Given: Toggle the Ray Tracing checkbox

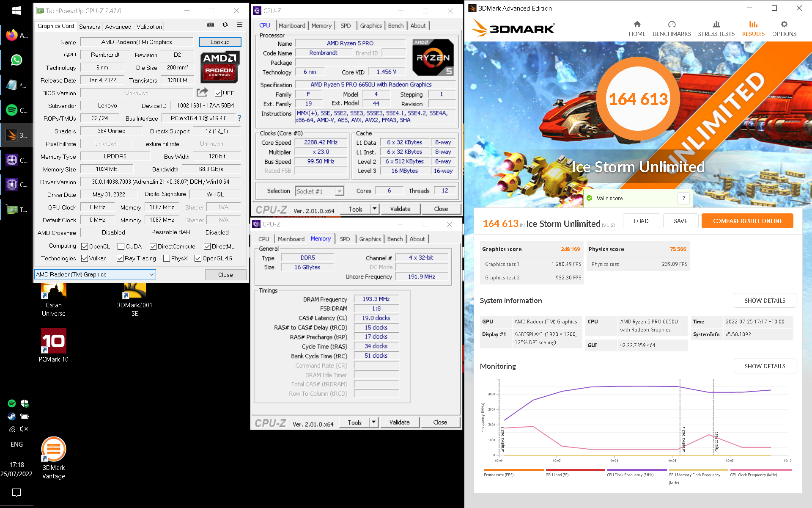Looking at the screenshot, I should [120, 258].
